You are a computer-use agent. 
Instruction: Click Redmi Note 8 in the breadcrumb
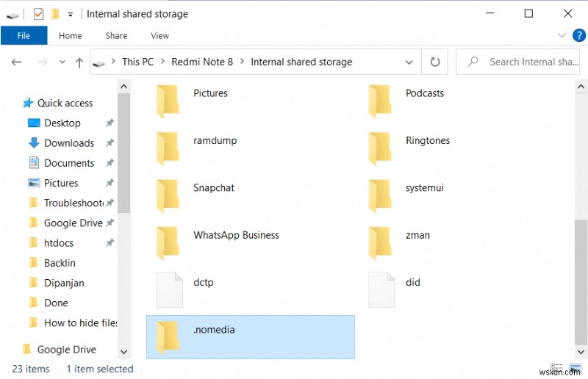tap(202, 62)
